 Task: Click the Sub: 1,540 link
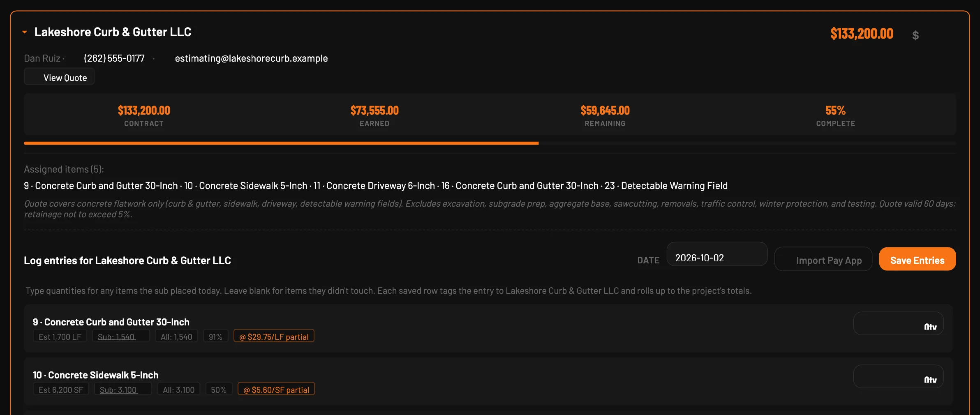[x=121, y=336]
